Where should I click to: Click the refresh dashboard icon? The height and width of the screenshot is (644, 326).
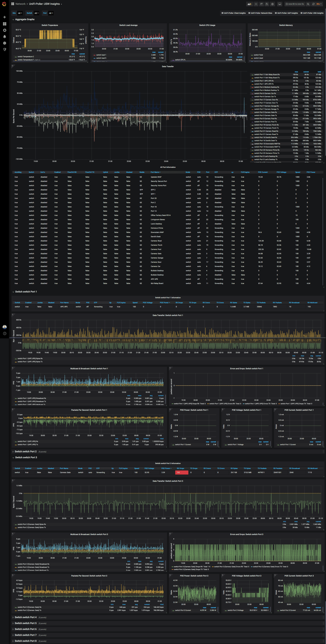313,4
